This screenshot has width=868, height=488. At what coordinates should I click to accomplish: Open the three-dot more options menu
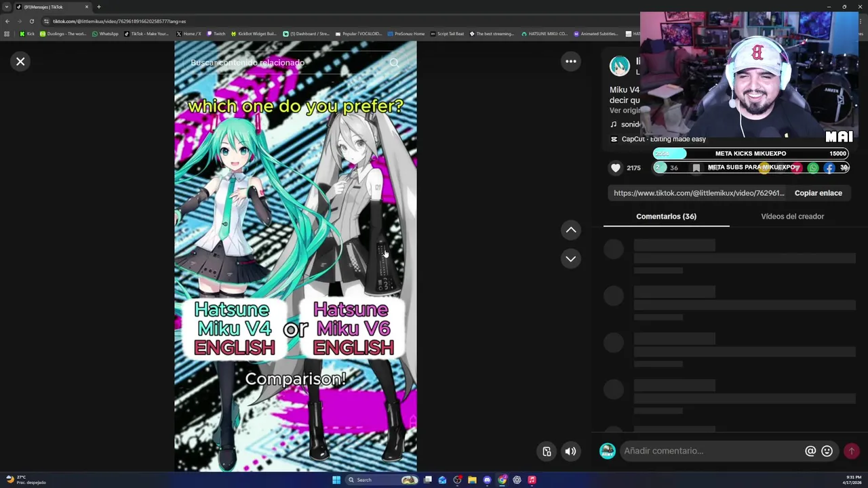pyautogui.click(x=571, y=62)
